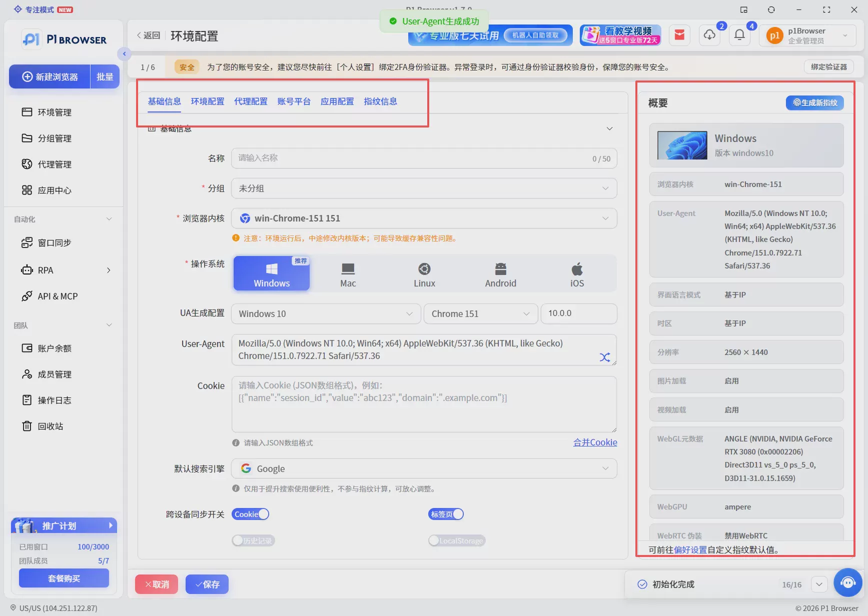Viewport: 868px width, 616px height.
Task: Switch to 指纹信息 tab
Action: pyautogui.click(x=380, y=101)
